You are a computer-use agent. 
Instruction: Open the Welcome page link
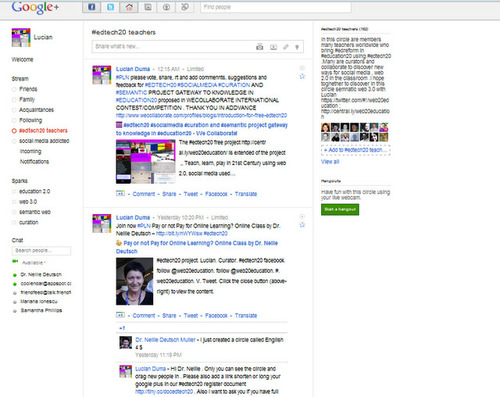click(22, 59)
